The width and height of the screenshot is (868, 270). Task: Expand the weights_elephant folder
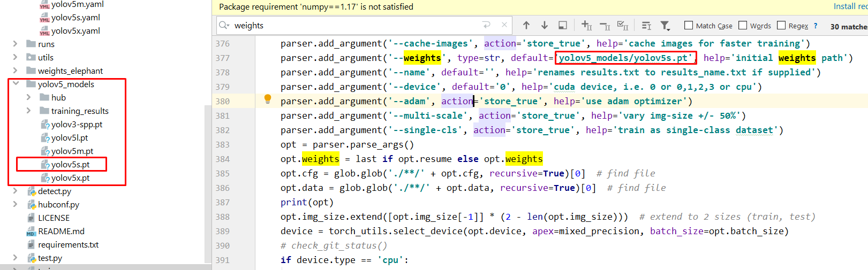coord(15,71)
